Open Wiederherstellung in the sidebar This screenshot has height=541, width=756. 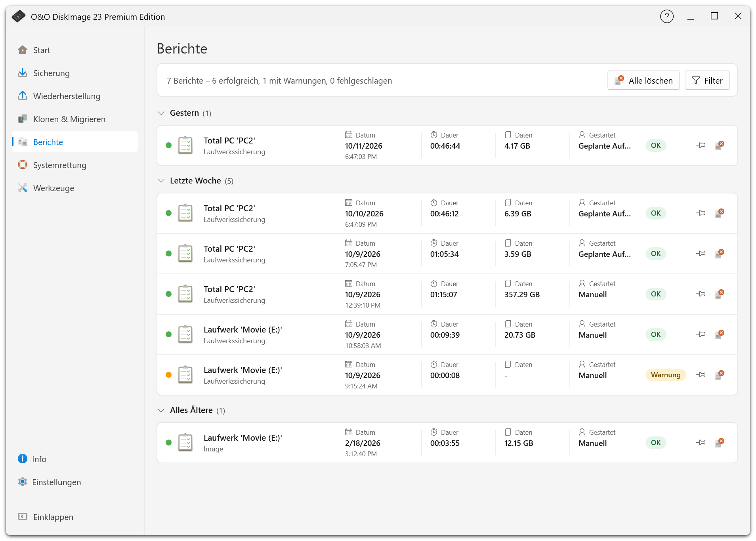point(75,96)
